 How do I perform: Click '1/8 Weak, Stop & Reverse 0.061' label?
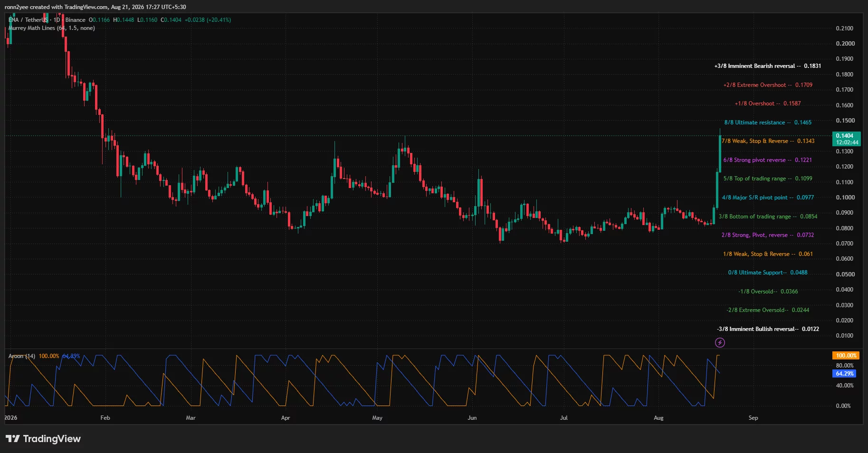(768, 254)
